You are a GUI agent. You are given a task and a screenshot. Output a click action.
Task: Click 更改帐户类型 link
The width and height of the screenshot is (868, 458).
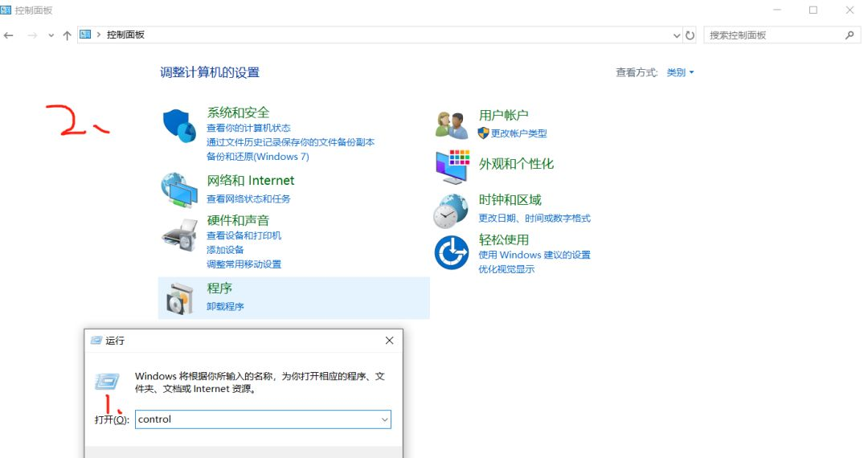click(x=518, y=133)
